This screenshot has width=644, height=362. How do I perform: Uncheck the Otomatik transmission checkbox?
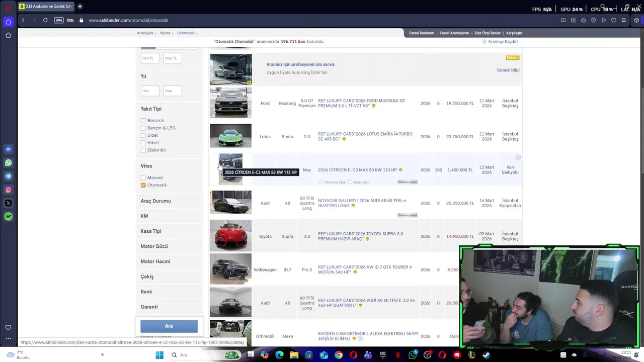pos(143,185)
